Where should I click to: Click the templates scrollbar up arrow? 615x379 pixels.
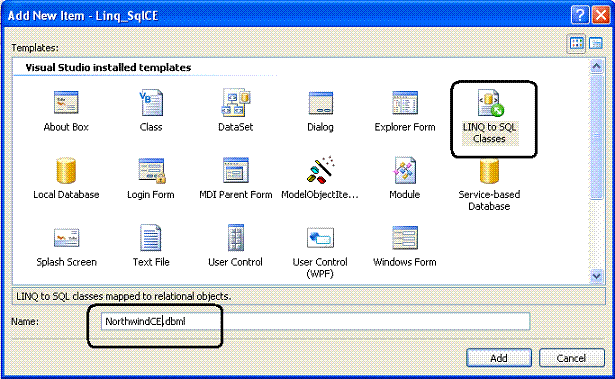click(597, 66)
